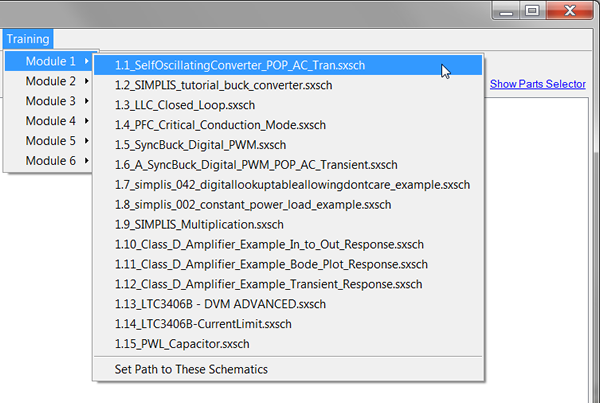This screenshot has width=600, height=403.
Task: Open 1.15_PWL_Capacitor.sxsch
Action: (x=288, y=344)
